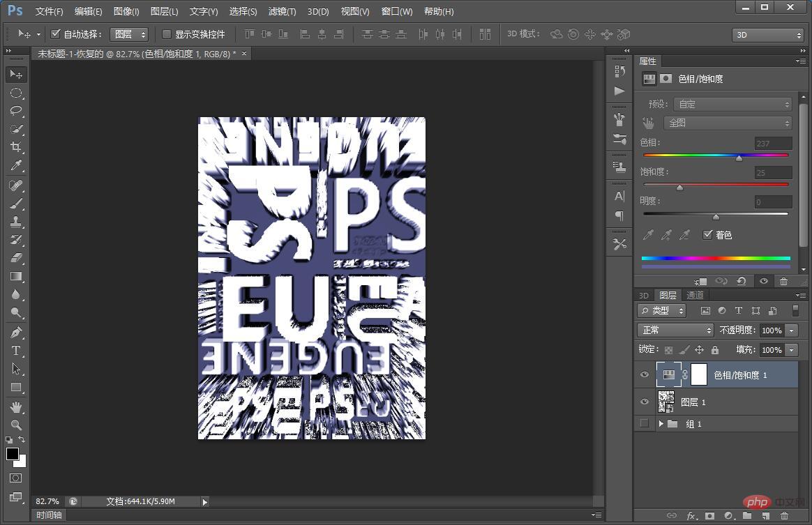Open the Image menu
Viewport: 812px width, 525px height.
point(126,11)
